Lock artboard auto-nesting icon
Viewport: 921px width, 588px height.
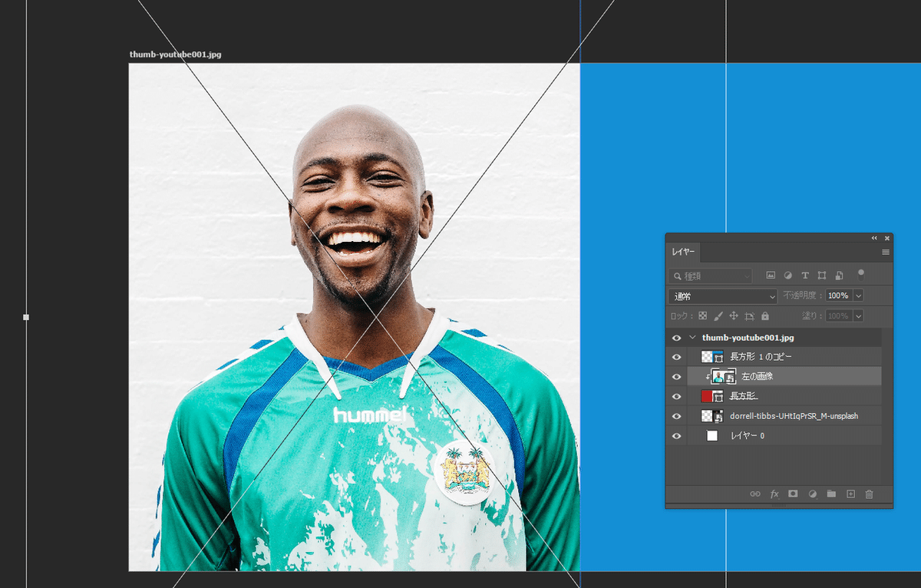tap(750, 315)
